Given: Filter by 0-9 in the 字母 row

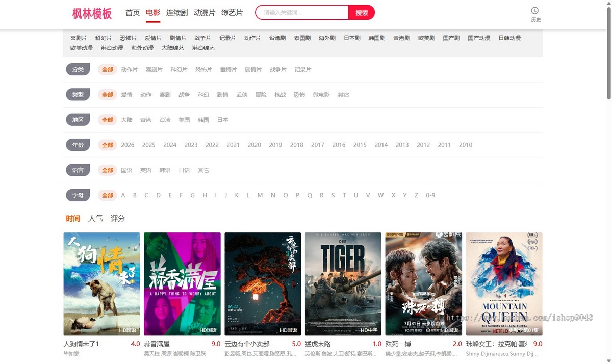Looking at the screenshot, I should point(430,195).
